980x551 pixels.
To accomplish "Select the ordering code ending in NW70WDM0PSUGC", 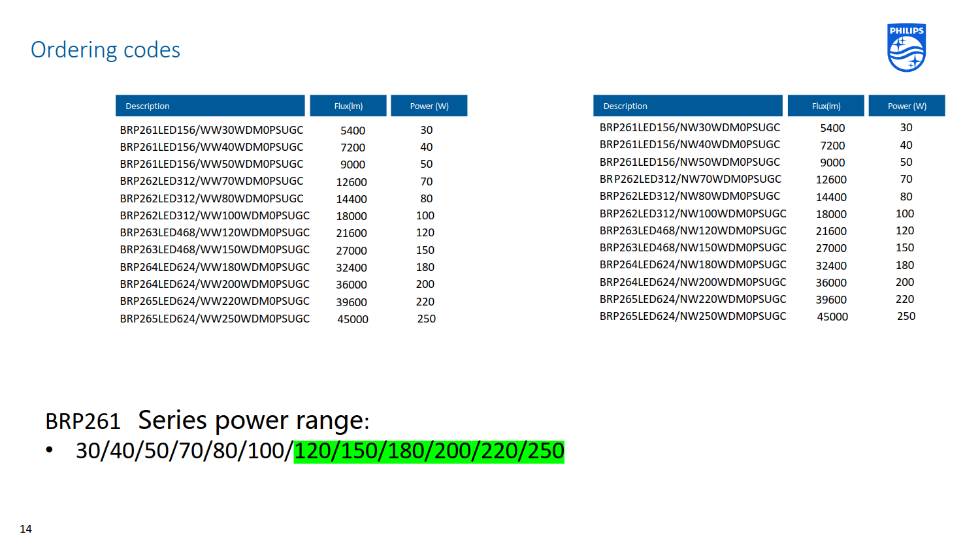I will click(691, 179).
